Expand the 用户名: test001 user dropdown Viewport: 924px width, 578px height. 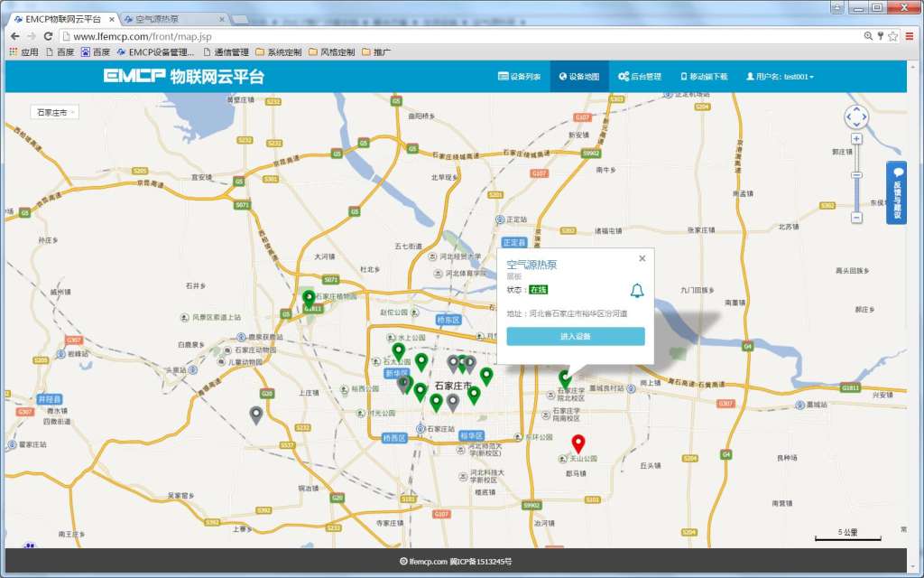pyautogui.click(x=780, y=77)
